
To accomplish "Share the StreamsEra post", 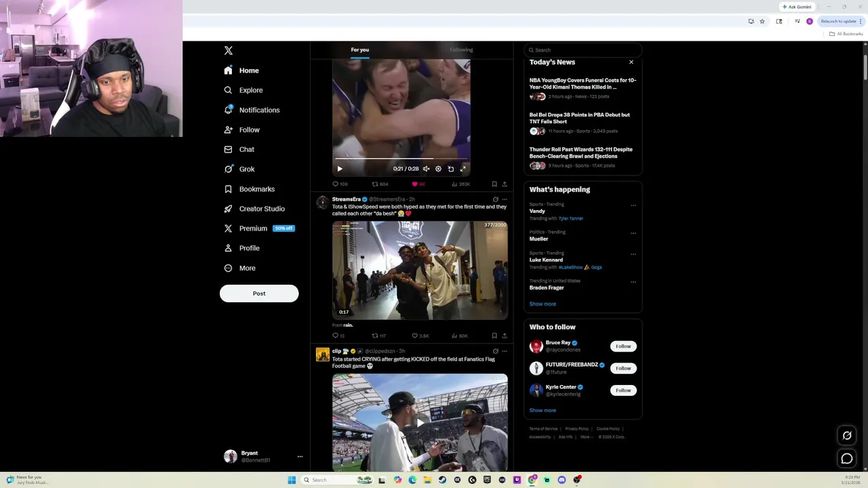I will [x=504, y=335].
